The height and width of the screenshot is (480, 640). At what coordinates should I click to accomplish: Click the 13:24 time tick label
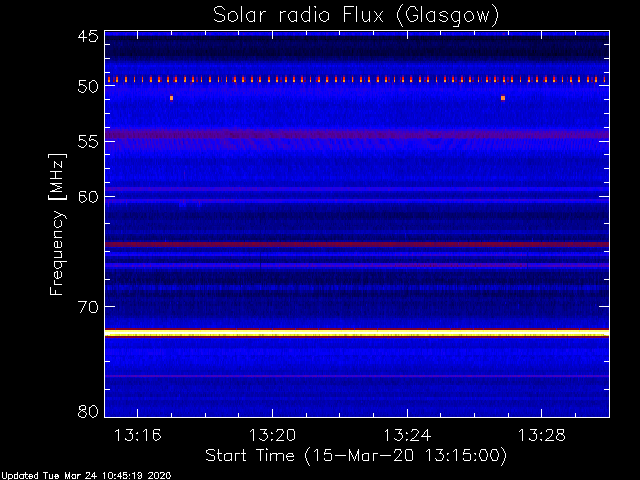[x=407, y=436]
